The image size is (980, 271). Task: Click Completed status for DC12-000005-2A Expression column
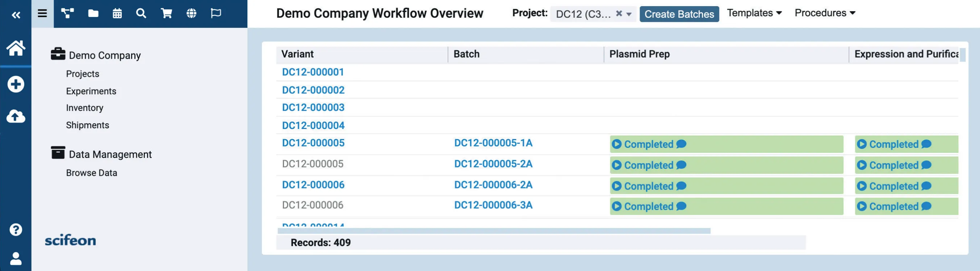coord(894,165)
